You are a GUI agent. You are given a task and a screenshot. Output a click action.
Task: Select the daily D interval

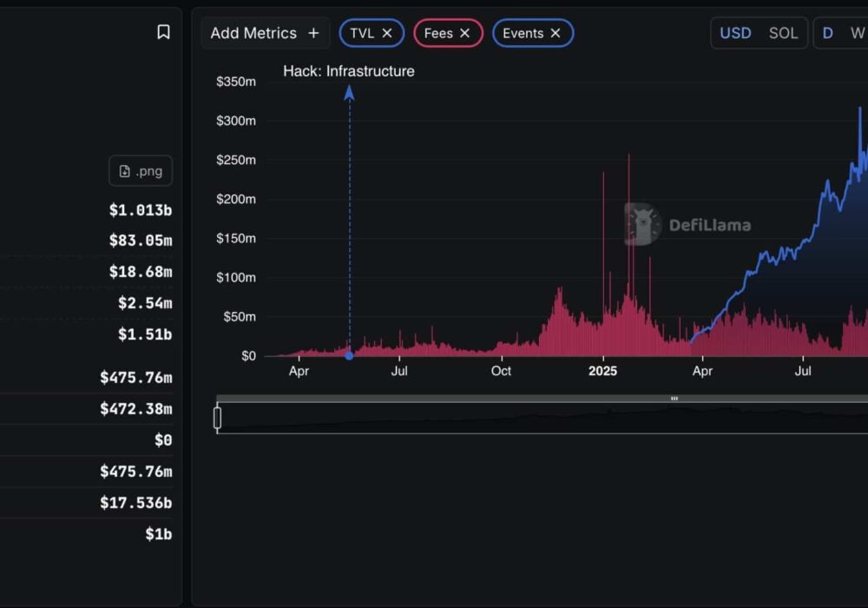click(x=828, y=33)
